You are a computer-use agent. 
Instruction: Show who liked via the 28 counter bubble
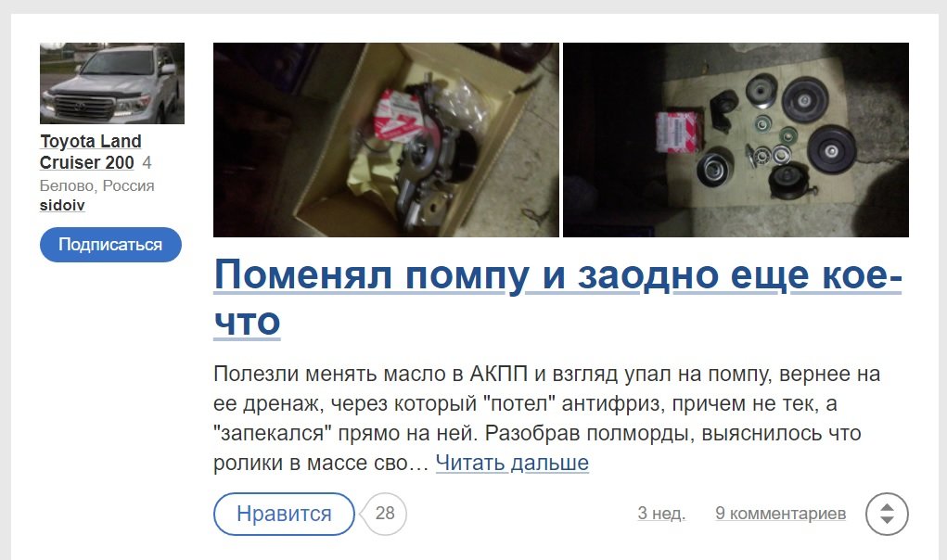point(385,514)
